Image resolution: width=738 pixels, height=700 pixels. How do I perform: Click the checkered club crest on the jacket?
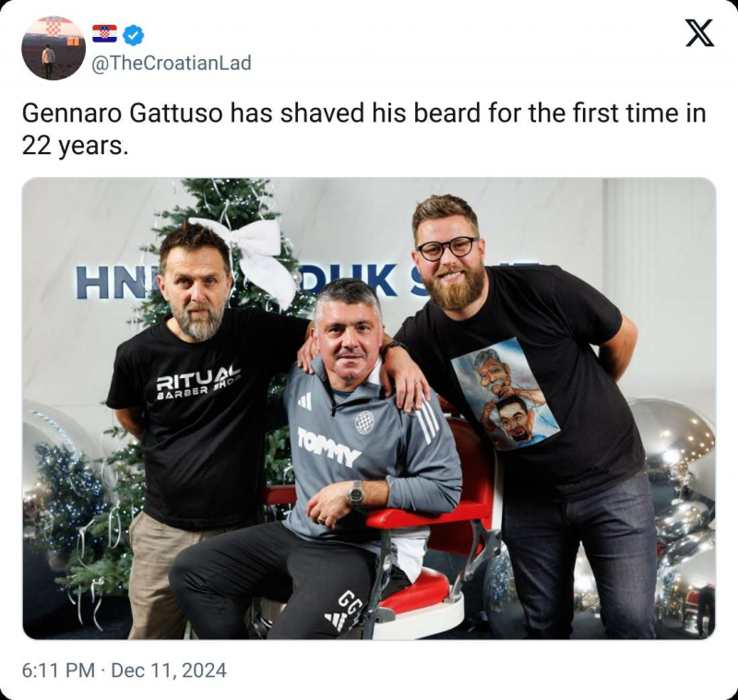click(x=364, y=422)
